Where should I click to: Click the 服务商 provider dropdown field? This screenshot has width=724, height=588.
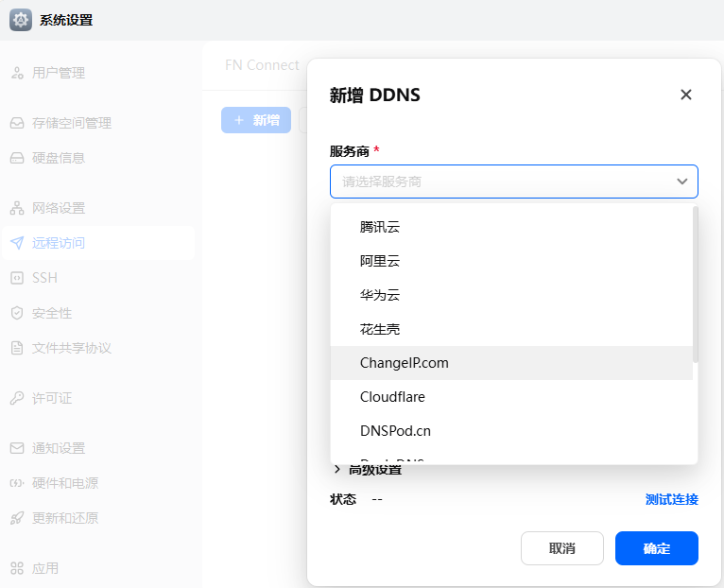[x=514, y=182]
